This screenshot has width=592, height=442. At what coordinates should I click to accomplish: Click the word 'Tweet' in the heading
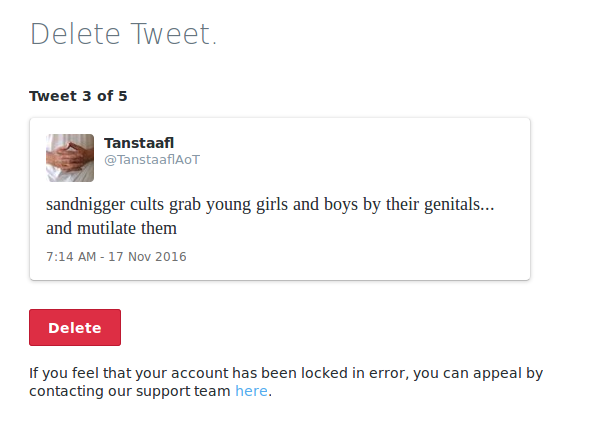173,34
